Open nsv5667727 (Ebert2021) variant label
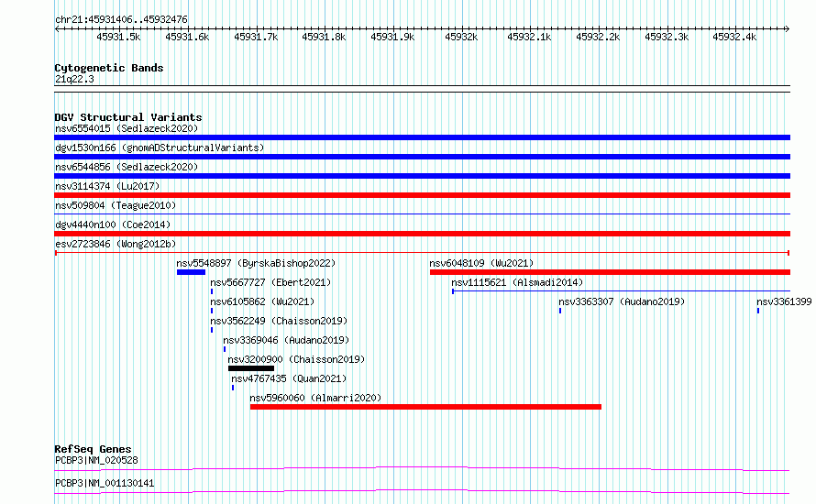This screenshot has width=816, height=504. click(270, 282)
